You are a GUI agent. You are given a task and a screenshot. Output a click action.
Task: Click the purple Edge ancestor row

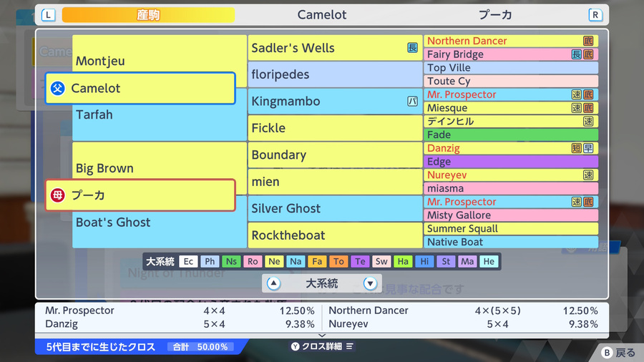(511, 161)
